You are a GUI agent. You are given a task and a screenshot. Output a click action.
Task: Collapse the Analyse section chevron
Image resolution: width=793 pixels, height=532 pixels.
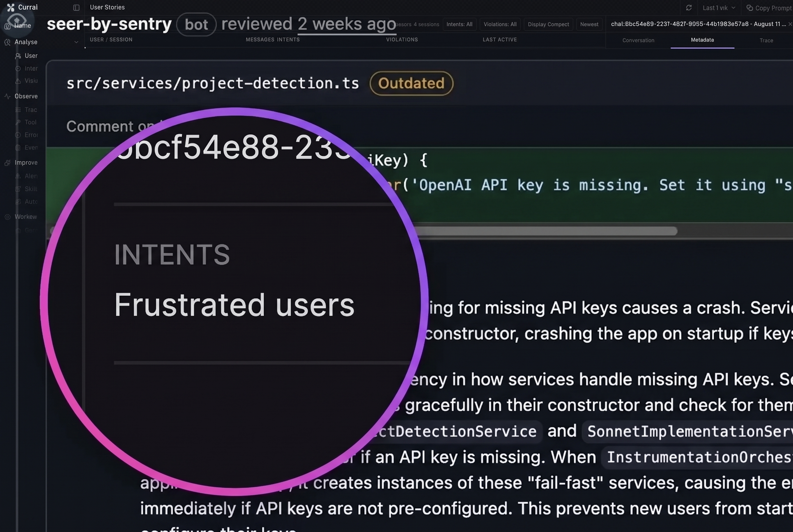76,42
